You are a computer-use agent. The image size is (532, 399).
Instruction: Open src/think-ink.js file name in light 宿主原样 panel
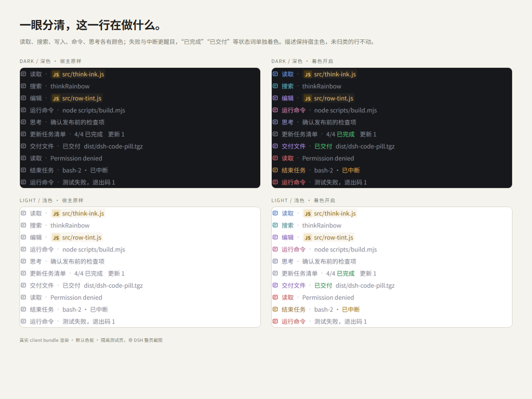click(83, 214)
